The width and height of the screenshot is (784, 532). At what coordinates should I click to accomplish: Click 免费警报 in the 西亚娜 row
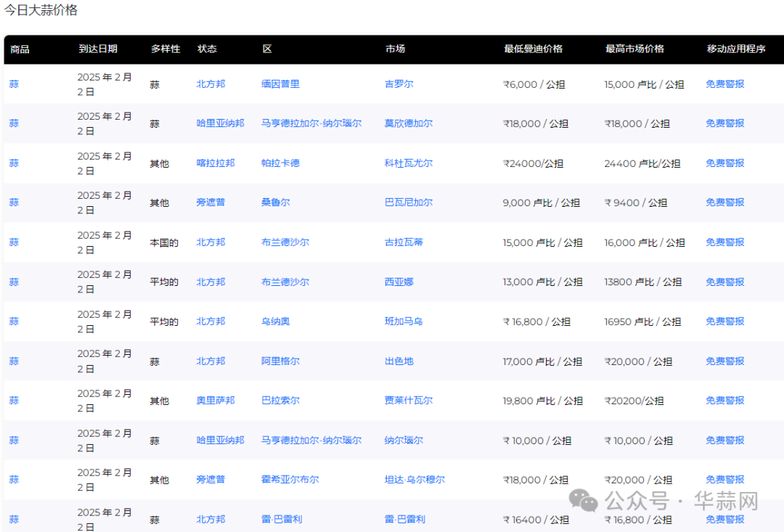pos(724,282)
